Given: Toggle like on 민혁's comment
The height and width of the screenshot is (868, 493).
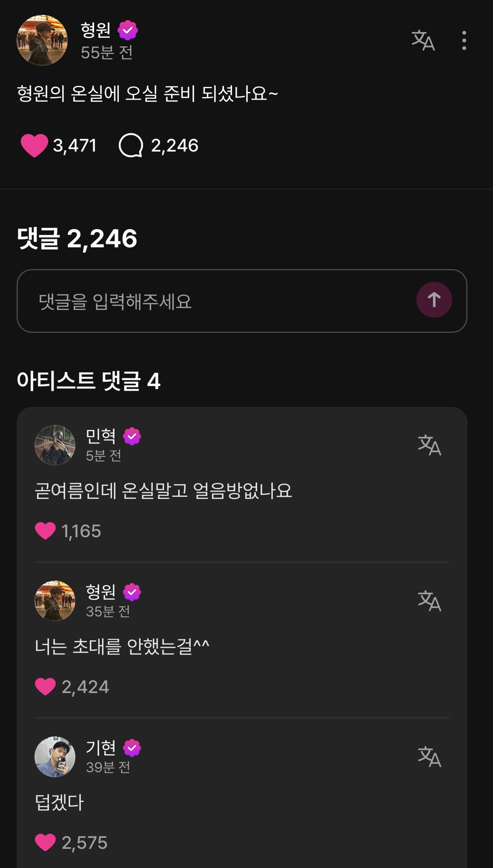Looking at the screenshot, I should pyautogui.click(x=46, y=531).
